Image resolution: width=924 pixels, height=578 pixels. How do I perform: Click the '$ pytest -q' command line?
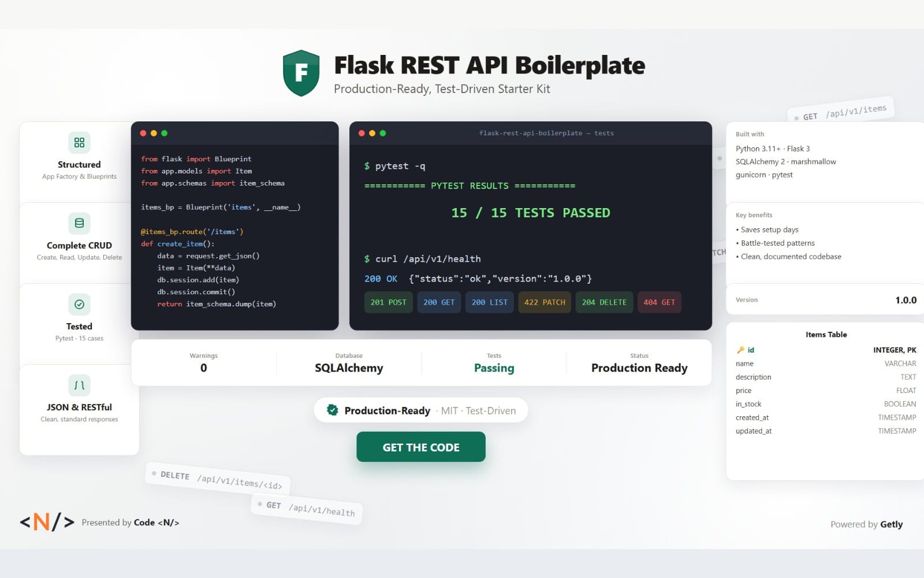point(394,166)
